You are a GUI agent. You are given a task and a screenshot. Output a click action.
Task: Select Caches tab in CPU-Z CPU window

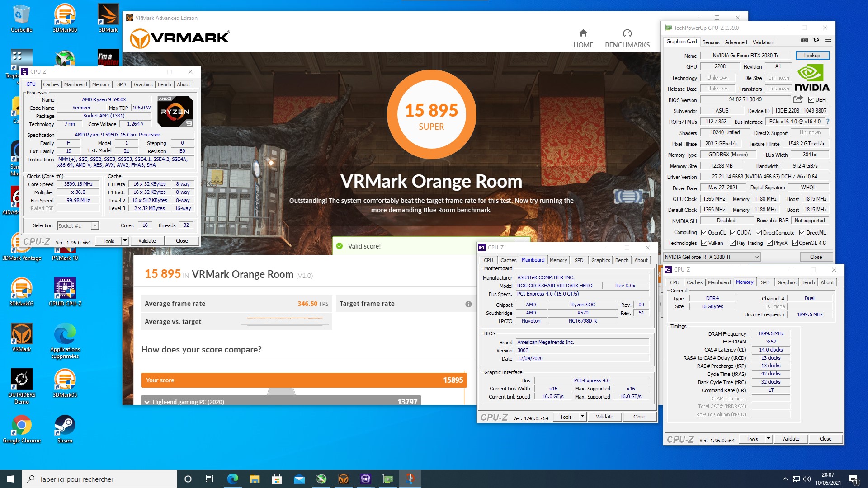click(x=51, y=84)
